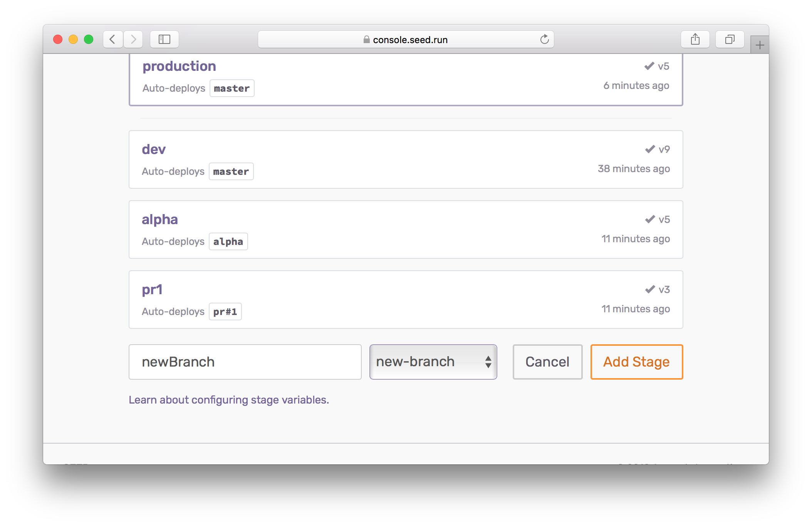The width and height of the screenshot is (812, 526).
Task: Open the Safari share icon
Action: coord(695,39)
